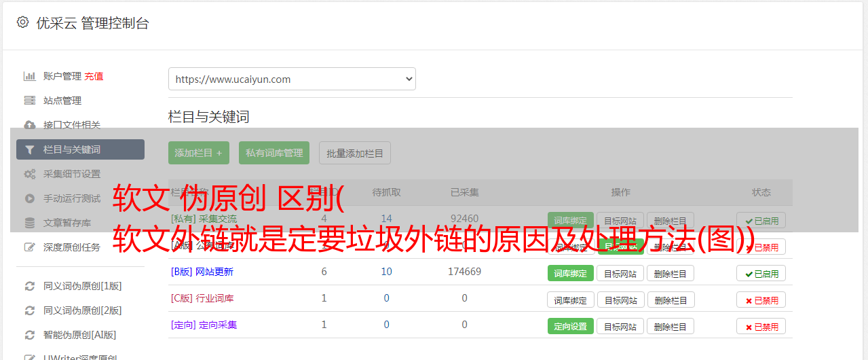The width and height of the screenshot is (868, 360).
Task: Open 手动运行测试 in the sidebar
Action: 72,198
